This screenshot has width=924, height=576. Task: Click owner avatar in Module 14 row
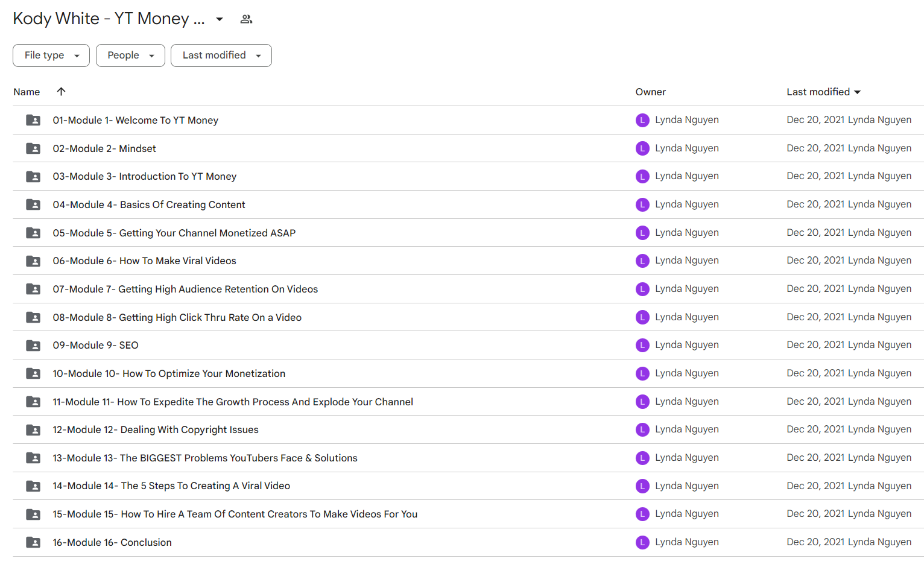click(x=642, y=486)
